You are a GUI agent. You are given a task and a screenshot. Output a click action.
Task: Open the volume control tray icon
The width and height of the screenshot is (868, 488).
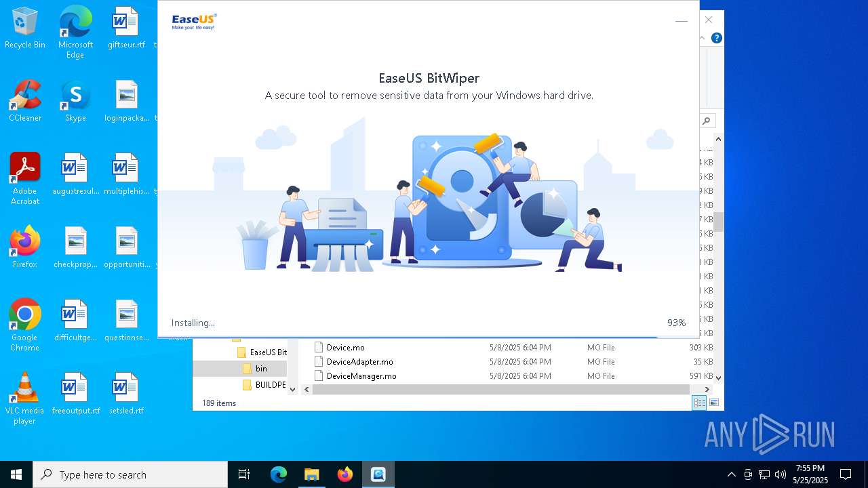click(781, 474)
